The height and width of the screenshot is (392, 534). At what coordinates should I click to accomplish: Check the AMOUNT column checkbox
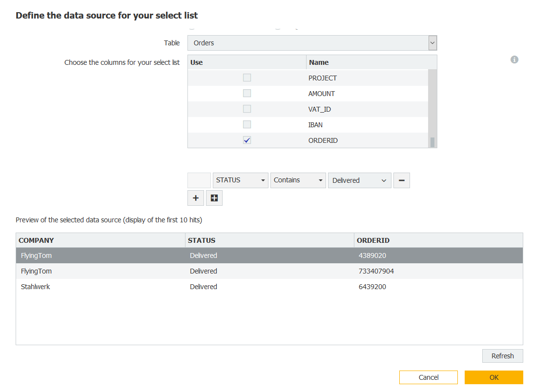pos(247,94)
